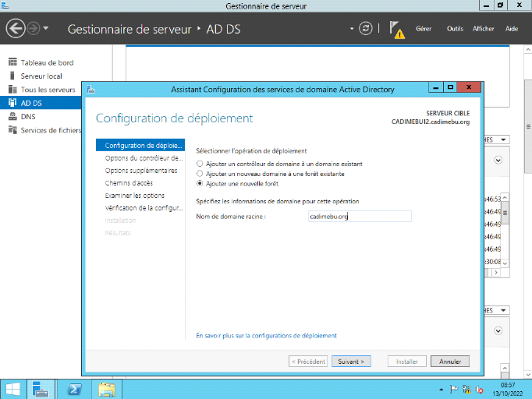This screenshot has width=532, height=399.
Task: Click the Server Manager title bar app icon
Action: [x=5, y=5]
